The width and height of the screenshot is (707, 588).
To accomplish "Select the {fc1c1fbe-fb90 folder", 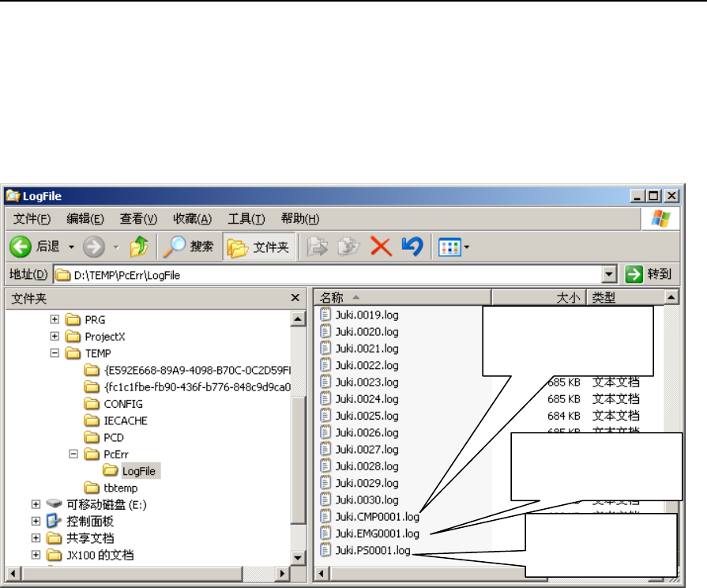I will (187, 387).
